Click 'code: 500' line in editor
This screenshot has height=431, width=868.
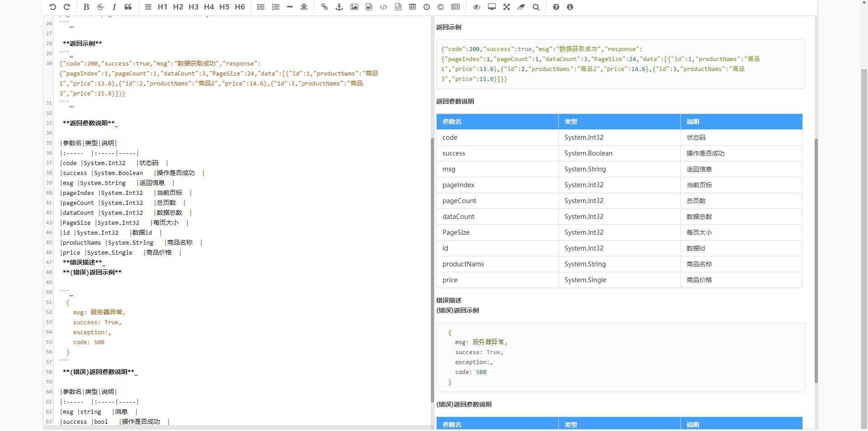click(89, 342)
